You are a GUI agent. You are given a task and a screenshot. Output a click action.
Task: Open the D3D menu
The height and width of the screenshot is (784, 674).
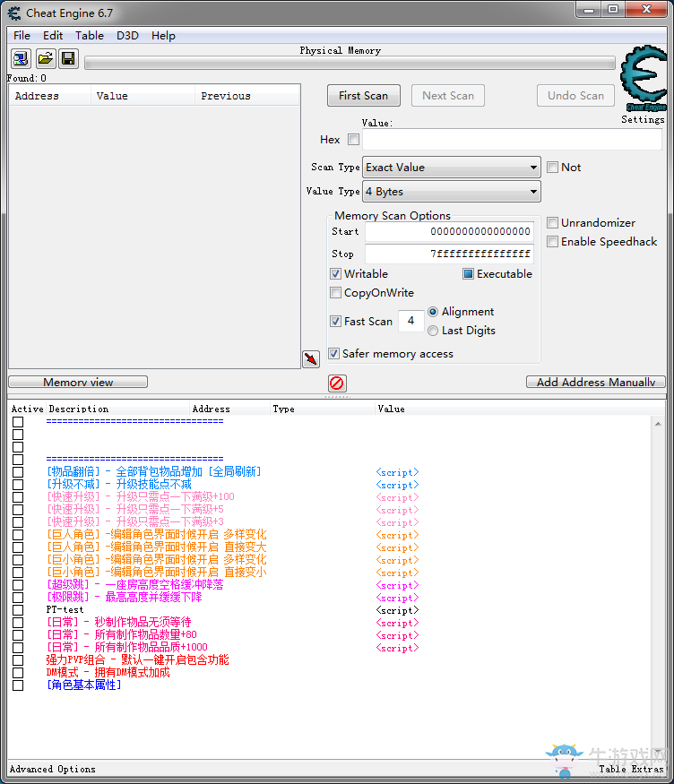click(127, 36)
